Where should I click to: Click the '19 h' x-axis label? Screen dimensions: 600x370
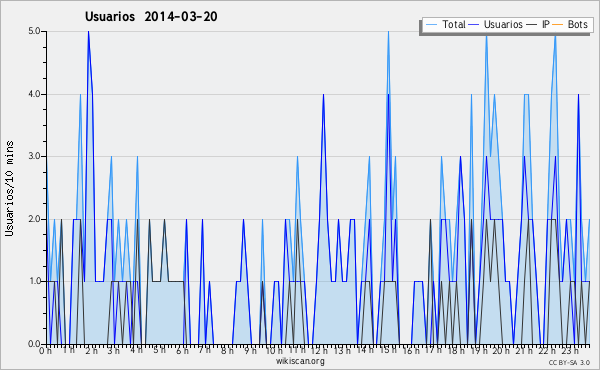pyautogui.click(x=478, y=351)
